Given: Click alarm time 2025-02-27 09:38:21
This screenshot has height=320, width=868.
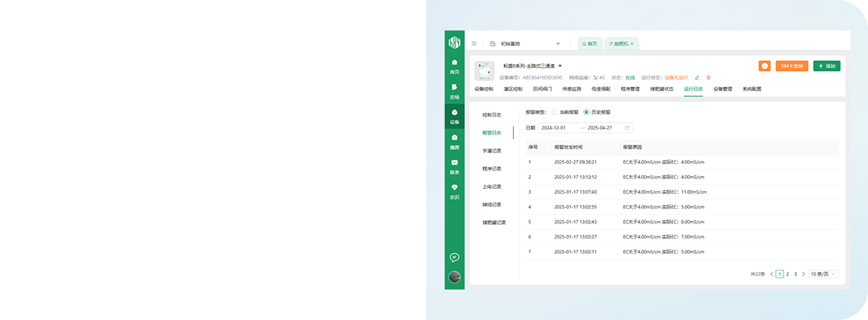Looking at the screenshot, I should tap(575, 162).
